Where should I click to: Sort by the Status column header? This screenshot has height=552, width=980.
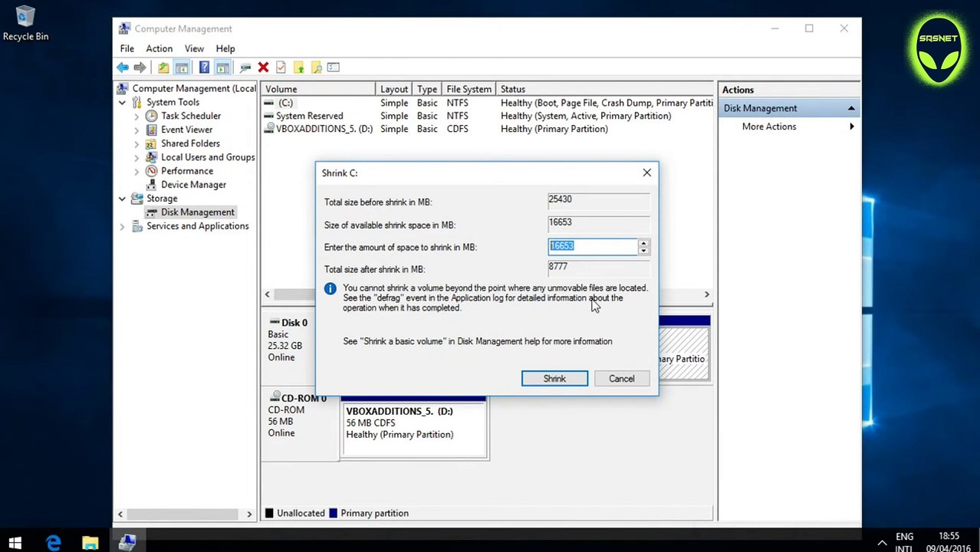pos(605,89)
